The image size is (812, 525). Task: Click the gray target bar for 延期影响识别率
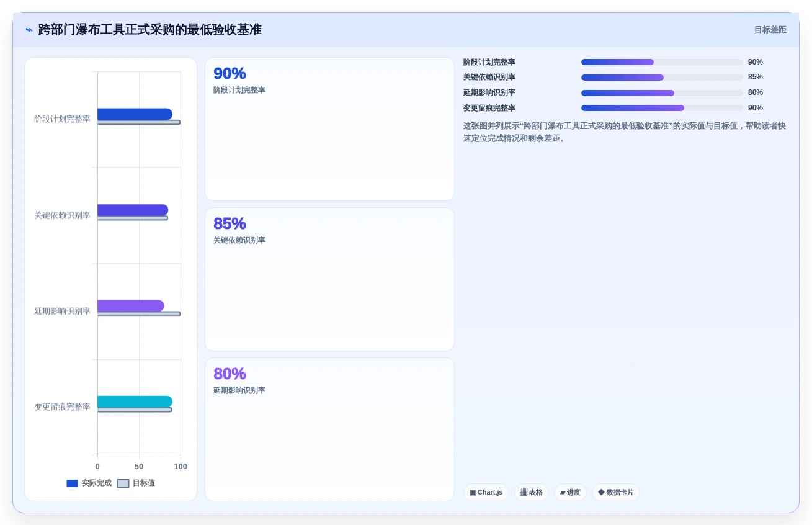pyautogui.click(x=139, y=314)
